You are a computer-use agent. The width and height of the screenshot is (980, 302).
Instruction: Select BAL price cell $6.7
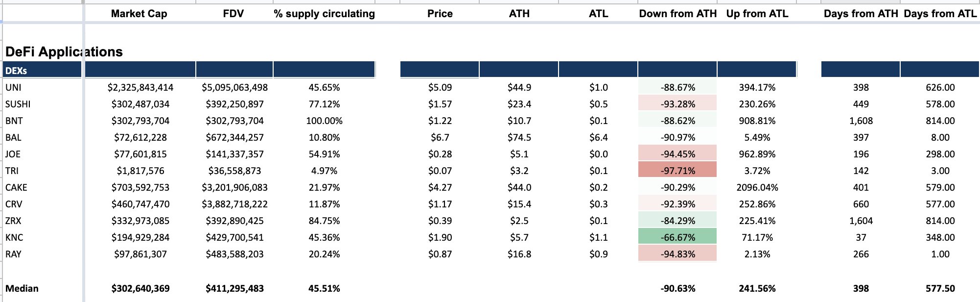pyautogui.click(x=440, y=138)
